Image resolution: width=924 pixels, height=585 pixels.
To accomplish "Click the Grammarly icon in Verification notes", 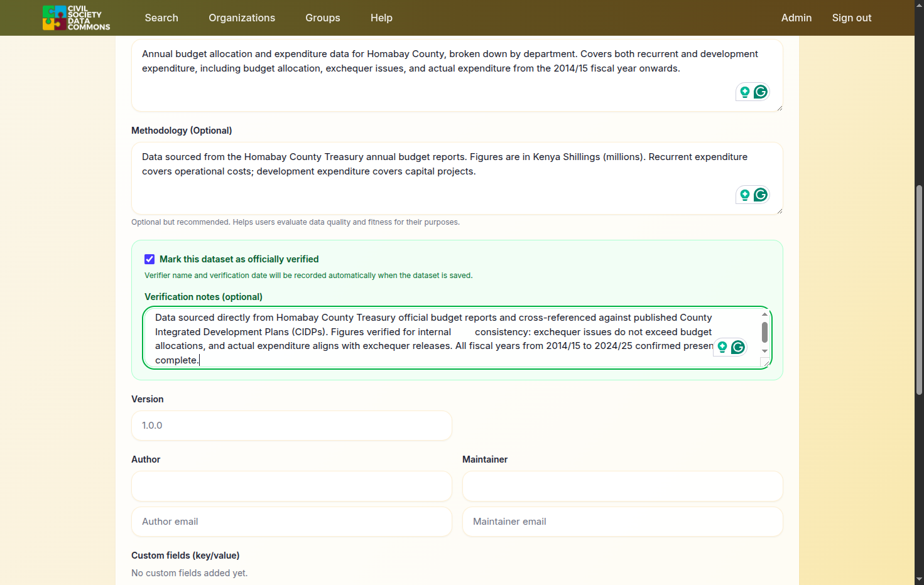I will (x=738, y=347).
